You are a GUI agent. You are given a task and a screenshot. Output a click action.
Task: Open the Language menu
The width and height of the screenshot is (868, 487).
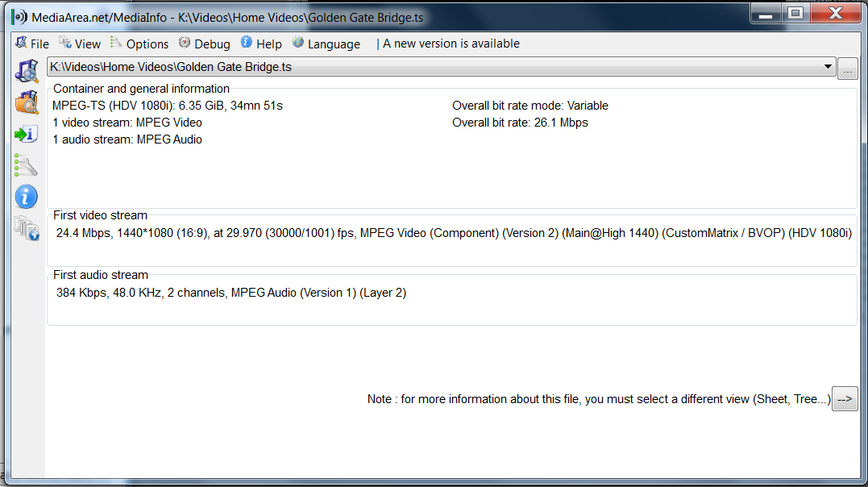[x=326, y=44]
